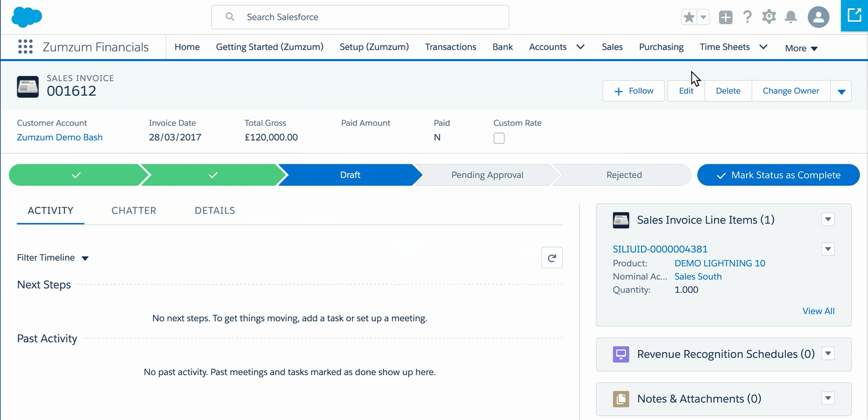Open the user avatar profile icon
The image size is (868, 420).
(x=818, y=17)
